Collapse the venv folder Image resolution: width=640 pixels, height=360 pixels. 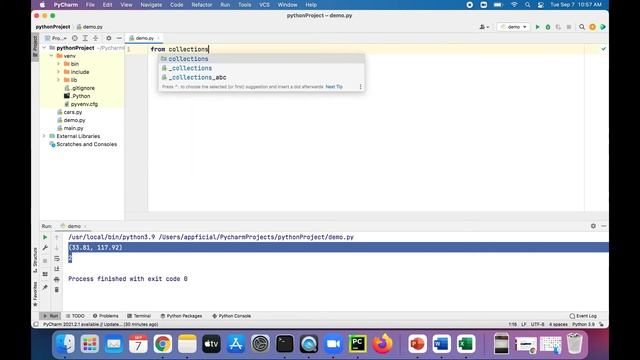(51, 56)
